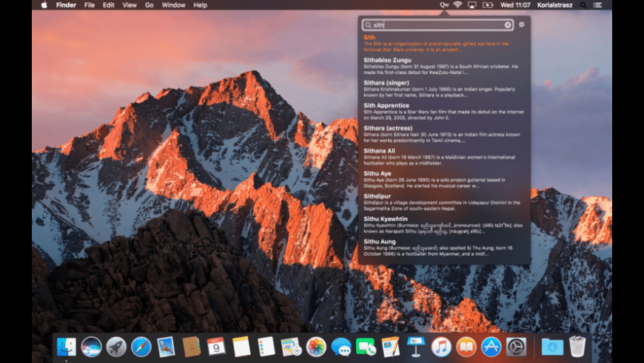This screenshot has width=644, height=363.
Task: Open the Korialstrasz user menu
Action: pos(557,5)
